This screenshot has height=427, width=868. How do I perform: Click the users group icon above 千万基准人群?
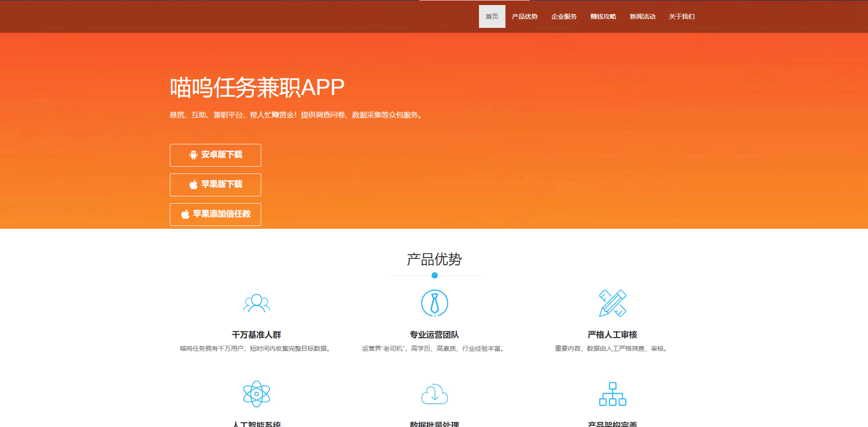coord(257,303)
